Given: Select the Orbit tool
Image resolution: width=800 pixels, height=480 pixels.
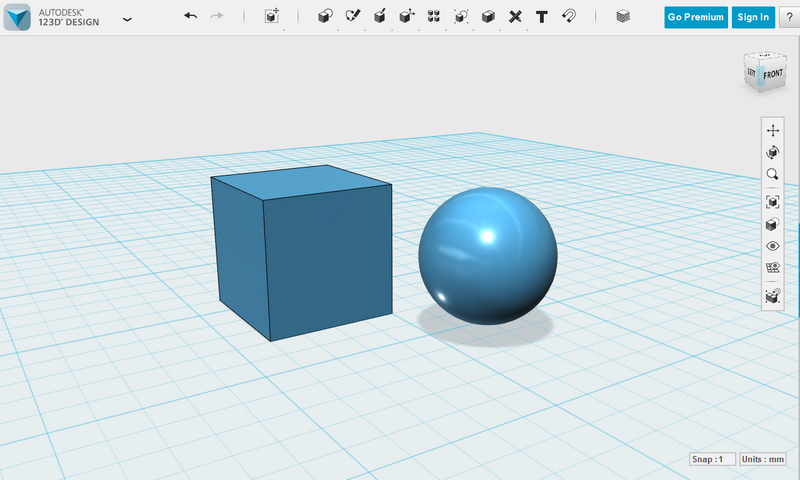Looking at the screenshot, I should pos(772,153).
